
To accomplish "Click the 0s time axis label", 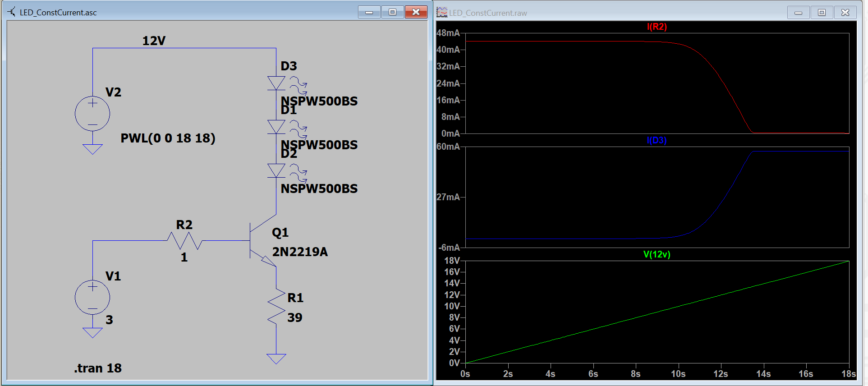I will pyautogui.click(x=465, y=374).
